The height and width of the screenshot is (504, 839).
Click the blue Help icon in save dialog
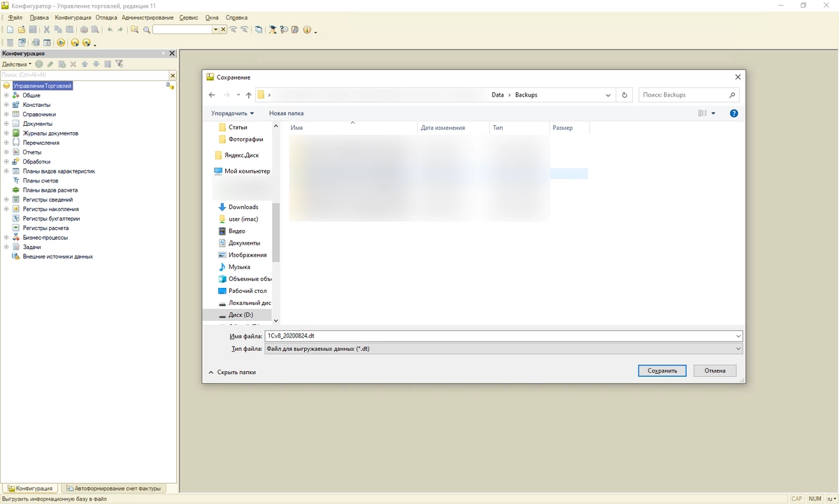click(x=733, y=113)
